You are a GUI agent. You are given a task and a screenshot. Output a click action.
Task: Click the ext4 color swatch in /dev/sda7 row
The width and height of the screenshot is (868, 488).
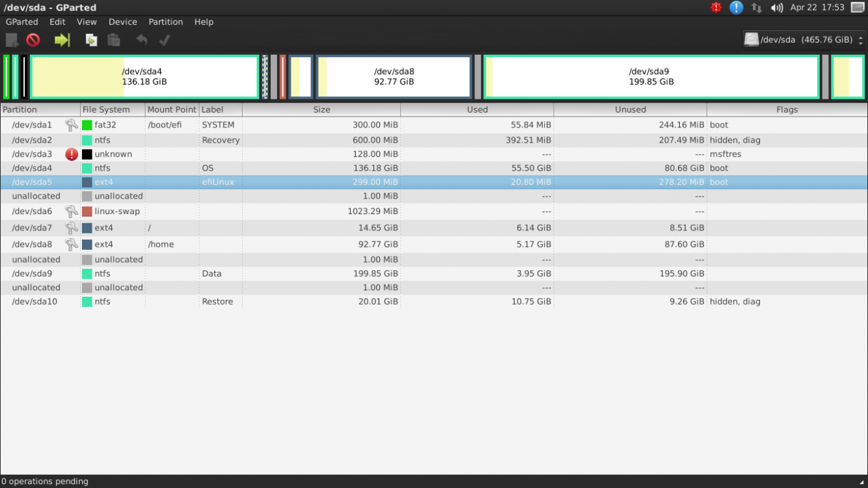(87, 228)
